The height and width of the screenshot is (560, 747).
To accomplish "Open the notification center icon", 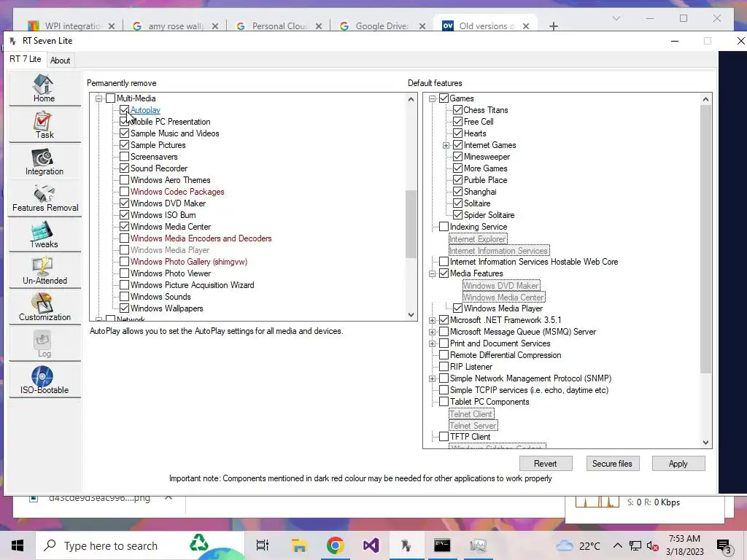I will tap(724, 546).
